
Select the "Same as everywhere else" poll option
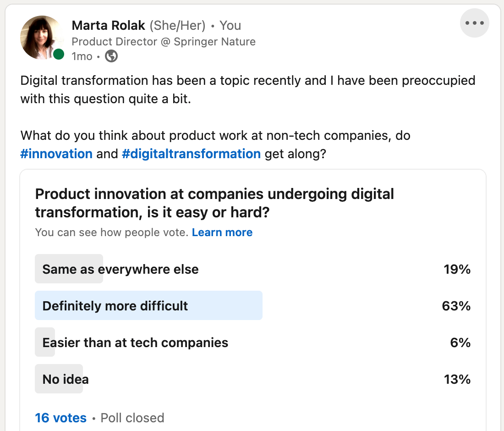point(121,269)
